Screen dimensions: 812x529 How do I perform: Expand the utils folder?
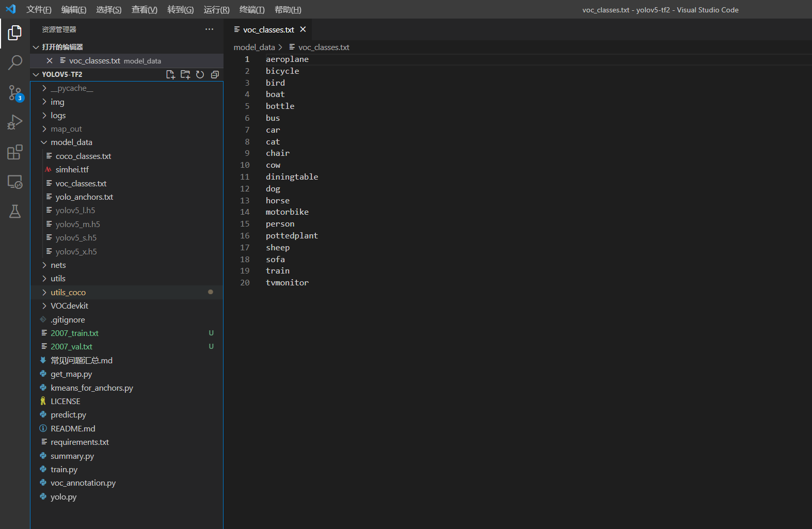(44, 278)
